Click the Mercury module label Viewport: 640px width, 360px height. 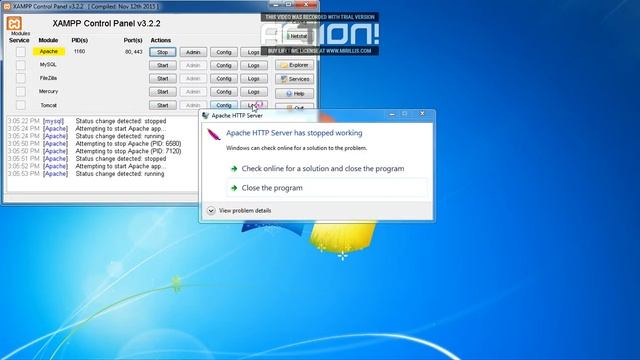coord(49,91)
